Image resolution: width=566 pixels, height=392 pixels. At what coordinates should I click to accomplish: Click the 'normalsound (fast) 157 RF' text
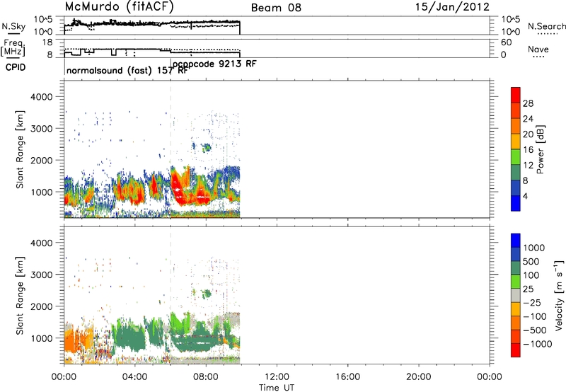[127, 70]
